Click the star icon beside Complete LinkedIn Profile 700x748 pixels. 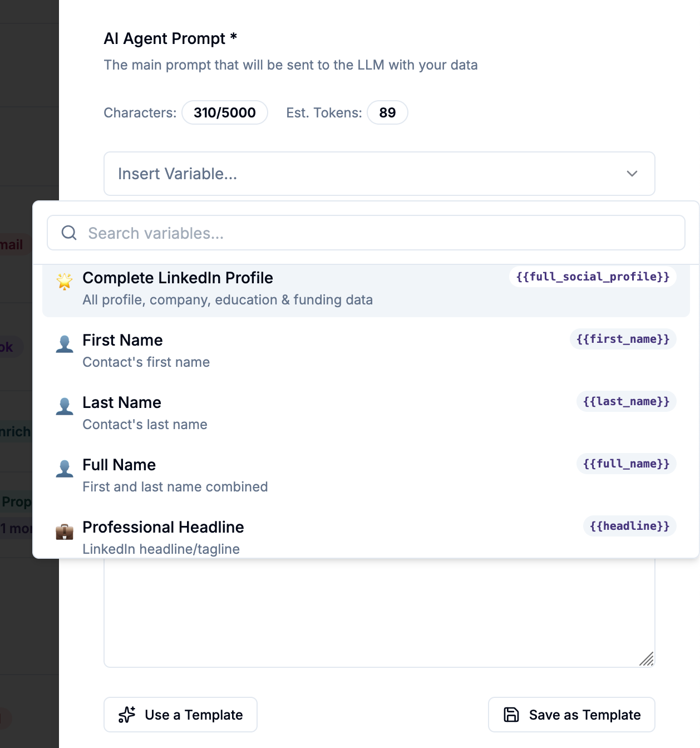coord(65,281)
